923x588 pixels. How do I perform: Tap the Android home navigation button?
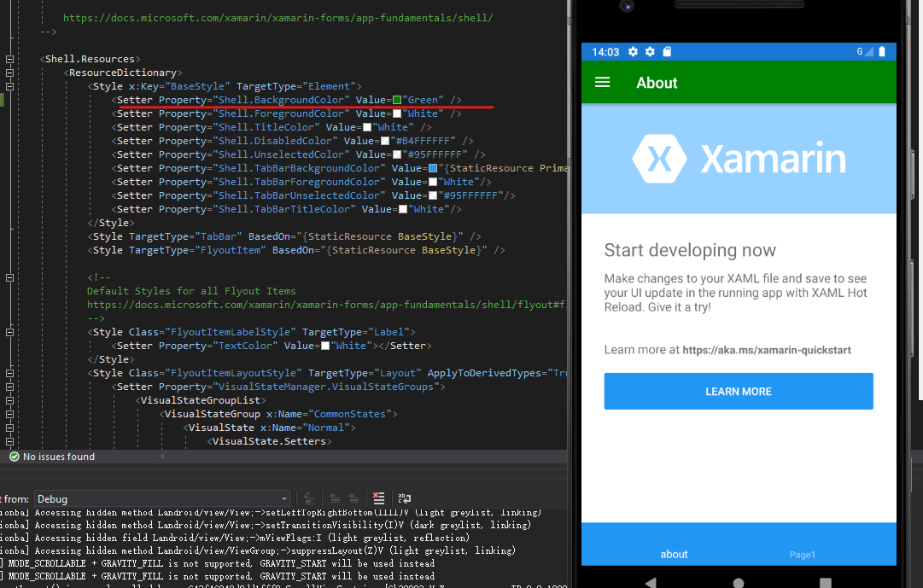click(739, 583)
